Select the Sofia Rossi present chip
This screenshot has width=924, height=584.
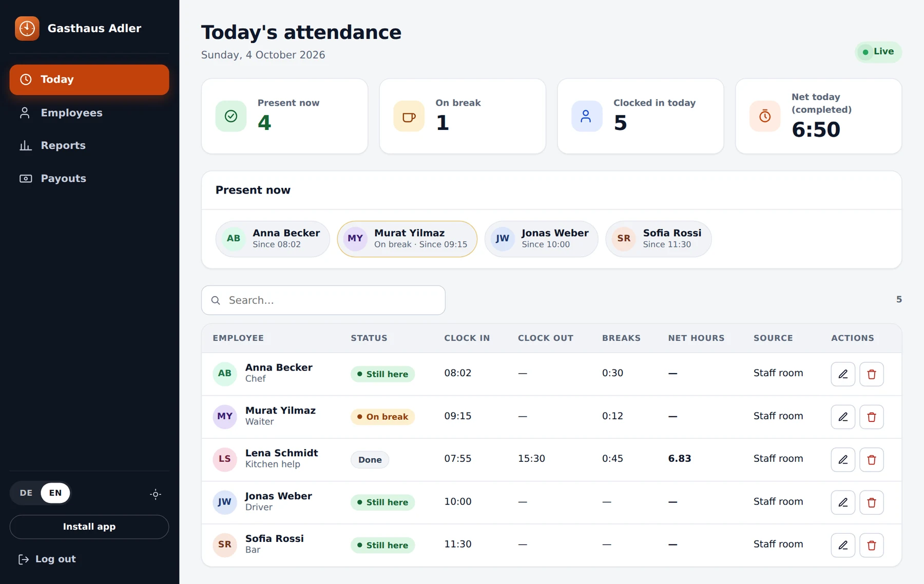click(659, 239)
